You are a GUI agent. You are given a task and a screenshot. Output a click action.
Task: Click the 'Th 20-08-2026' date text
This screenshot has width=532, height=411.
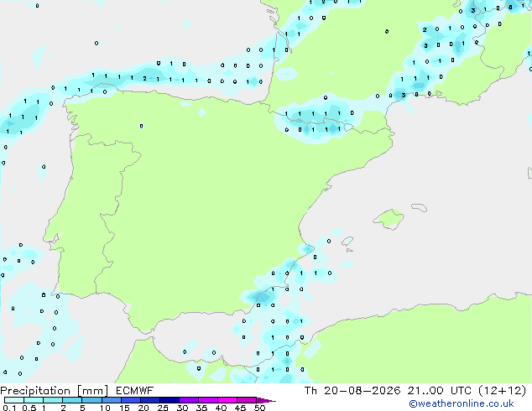(x=352, y=391)
